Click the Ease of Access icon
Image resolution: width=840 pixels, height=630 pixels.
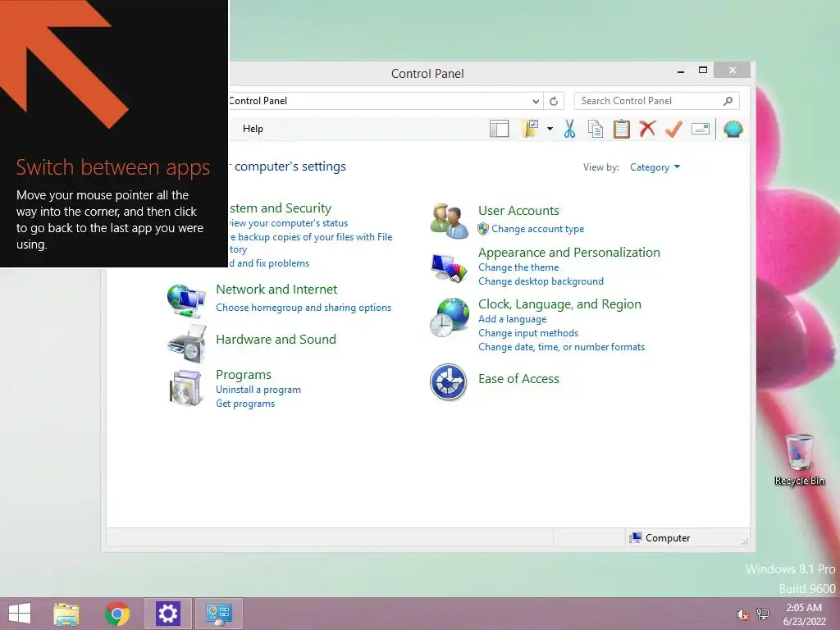tap(449, 382)
